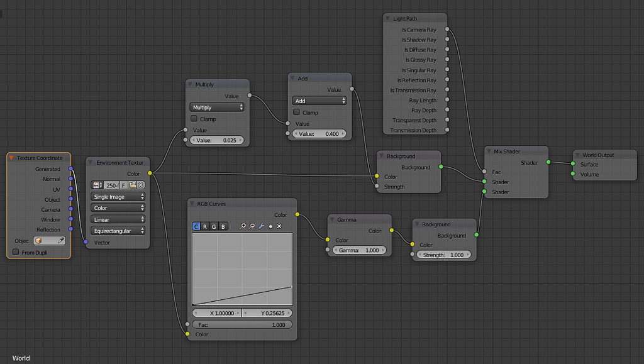Click the RGB Curves Fac slider
Screen dimensions: 644x364
(242, 324)
